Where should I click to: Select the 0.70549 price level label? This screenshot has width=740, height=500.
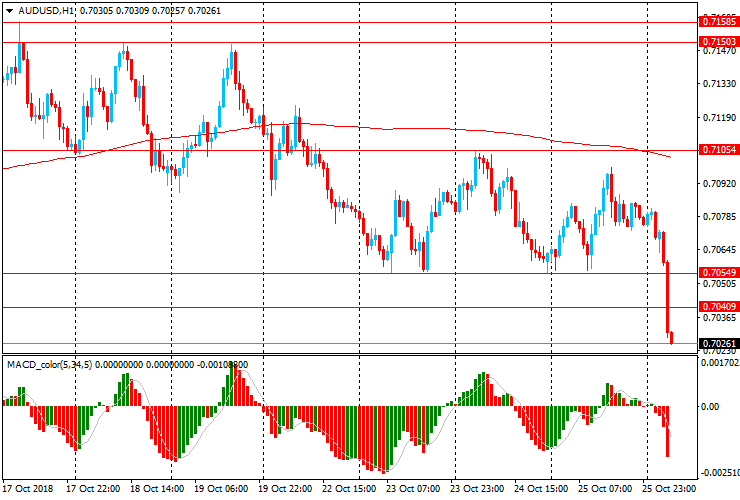click(719, 272)
